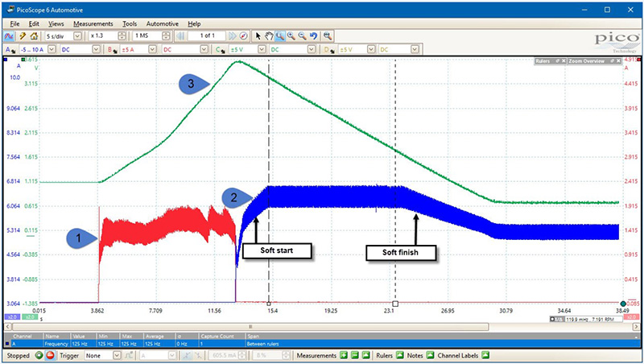Close the Zoom Overview panel
Image resolution: width=644 pixels, height=364 pixels.
click(x=618, y=61)
